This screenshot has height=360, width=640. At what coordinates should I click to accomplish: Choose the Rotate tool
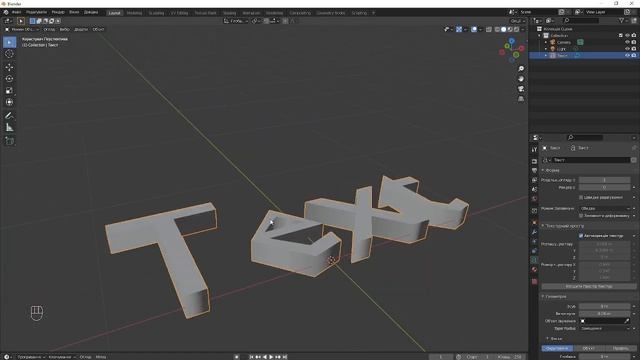9,79
